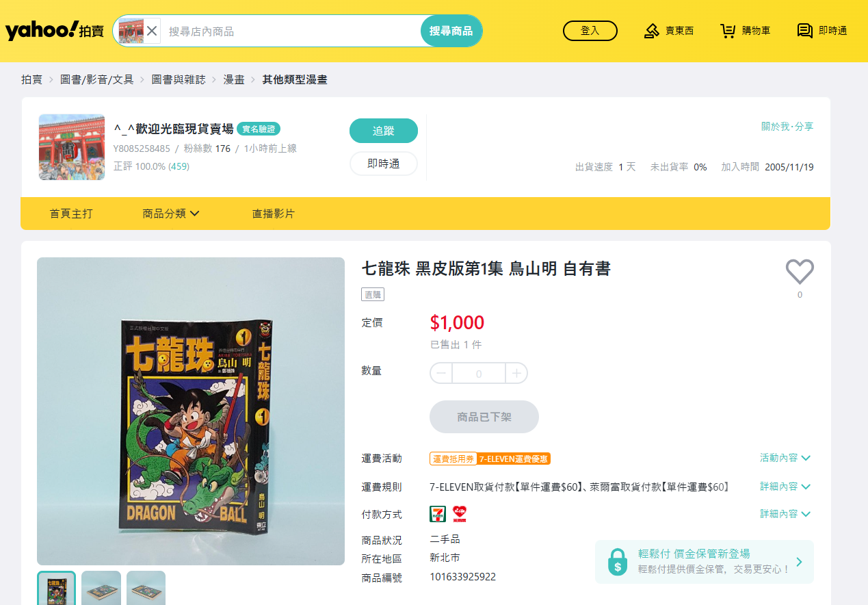Click the 已售出 1 件 text

pyautogui.click(x=456, y=344)
